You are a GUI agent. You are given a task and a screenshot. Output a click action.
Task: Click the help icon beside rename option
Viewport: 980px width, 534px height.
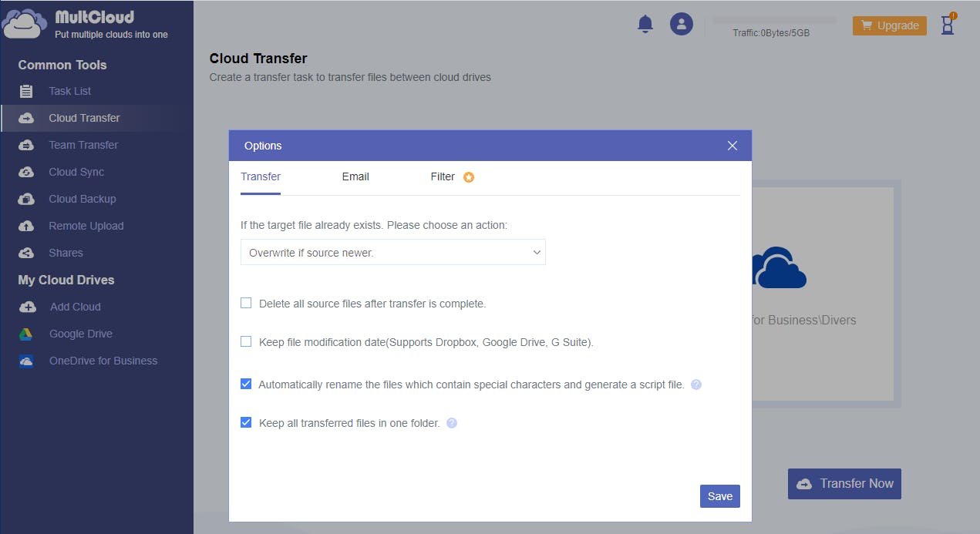[x=696, y=385]
